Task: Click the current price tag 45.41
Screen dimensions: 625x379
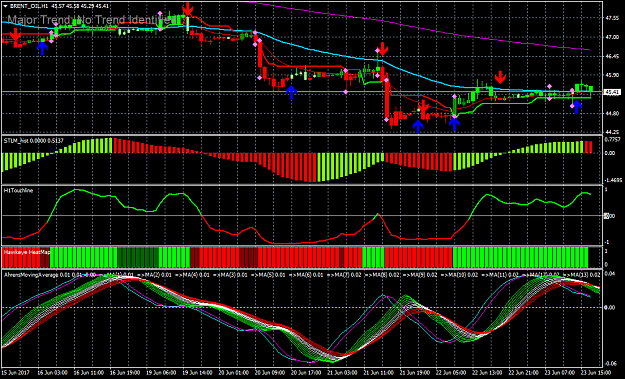Action: 612,92
